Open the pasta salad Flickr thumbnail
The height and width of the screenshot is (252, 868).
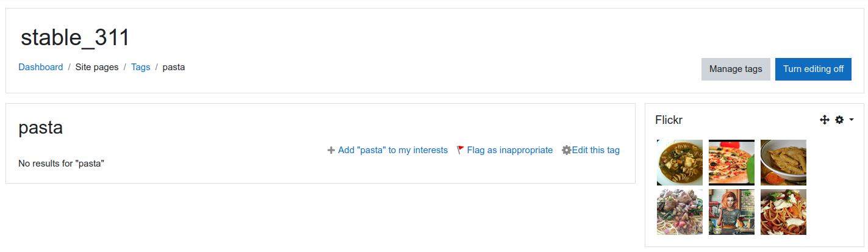[x=680, y=212]
